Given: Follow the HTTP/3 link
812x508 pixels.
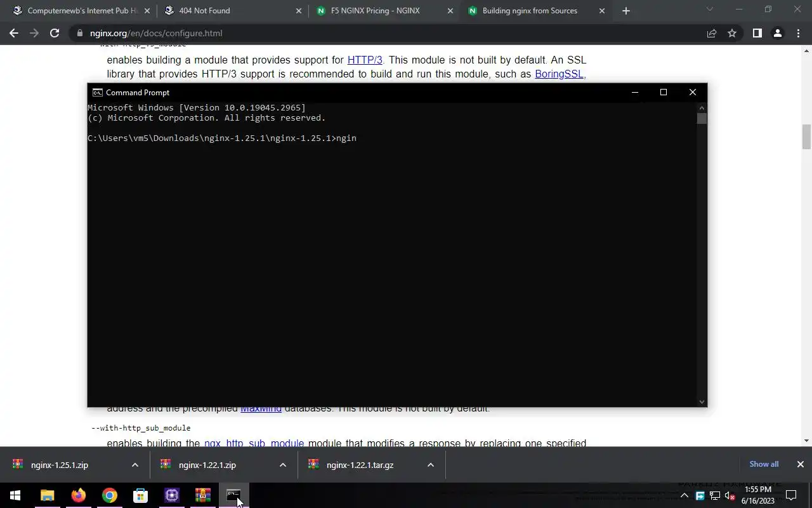Looking at the screenshot, I should [365, 60].
